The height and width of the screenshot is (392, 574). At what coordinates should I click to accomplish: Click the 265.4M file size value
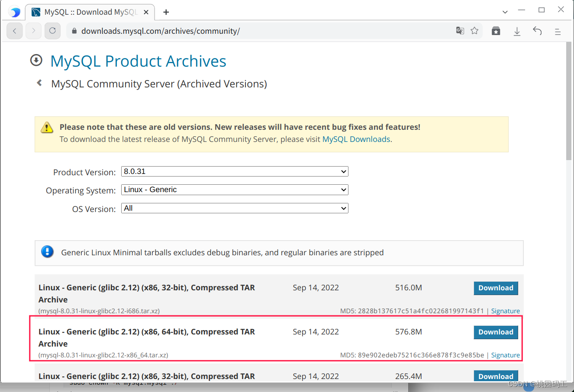409,376
